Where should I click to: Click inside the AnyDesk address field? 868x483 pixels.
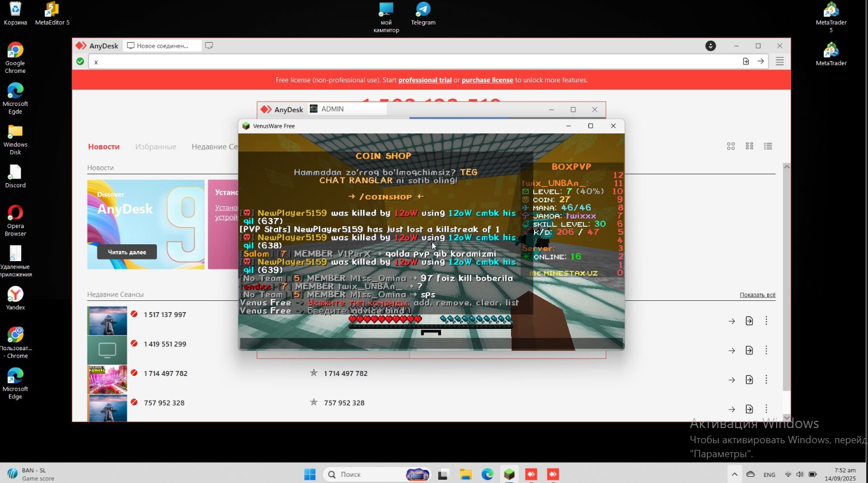coord(336,62)
